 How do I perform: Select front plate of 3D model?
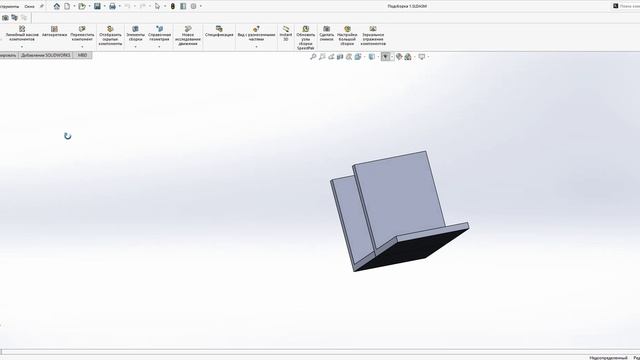(x=400, y=200)
